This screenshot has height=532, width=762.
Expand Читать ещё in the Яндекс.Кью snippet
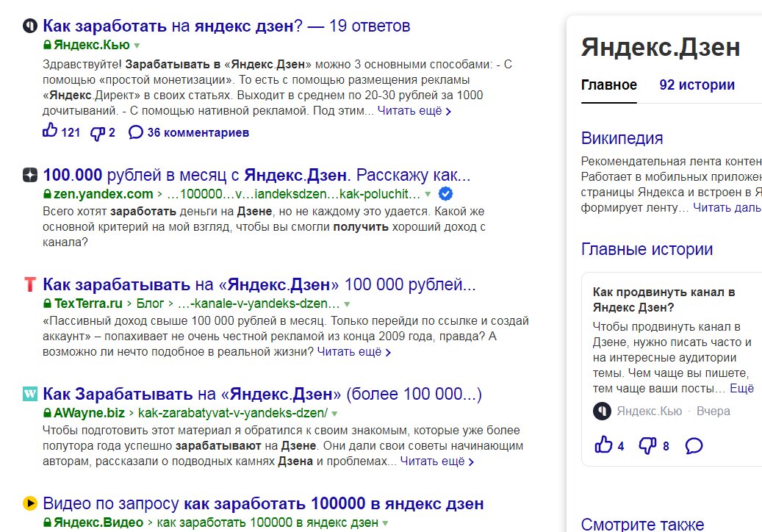(414, 111)
